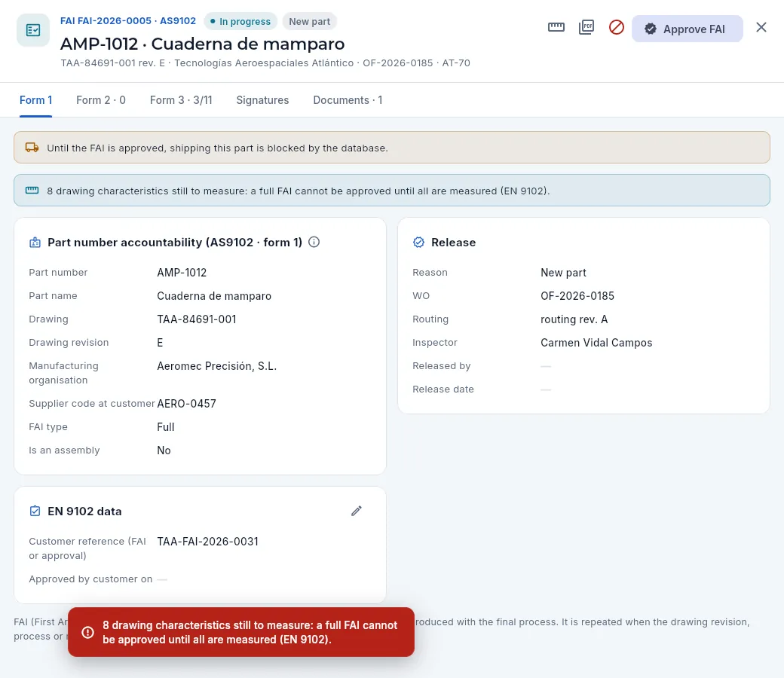Click the Approve FAI button

point(687,29)
